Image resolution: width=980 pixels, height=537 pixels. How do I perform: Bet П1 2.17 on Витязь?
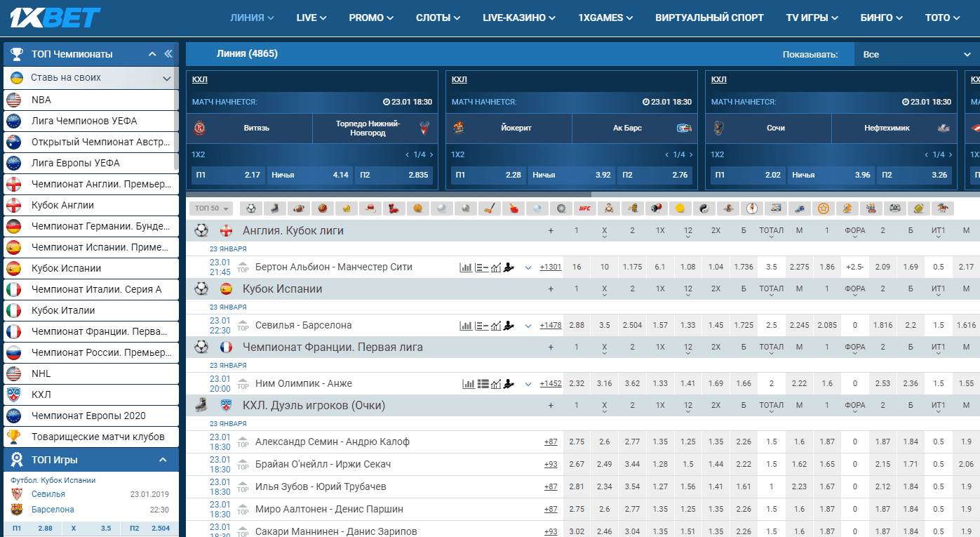pyautogui.click(x=228, y=175)
